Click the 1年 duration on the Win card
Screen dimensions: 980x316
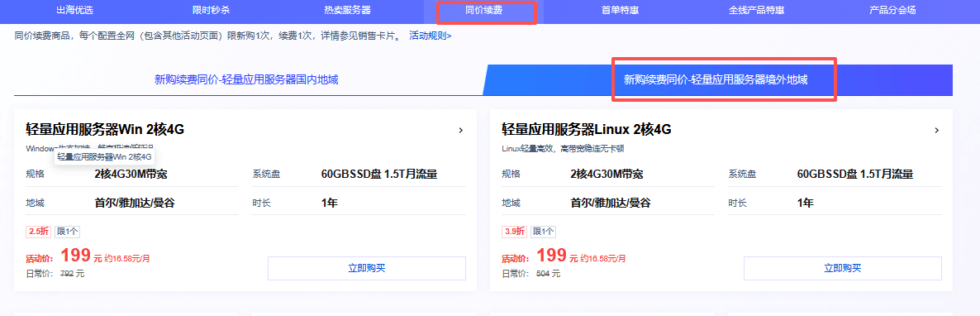pyautogui.click(x=330, y=203)
